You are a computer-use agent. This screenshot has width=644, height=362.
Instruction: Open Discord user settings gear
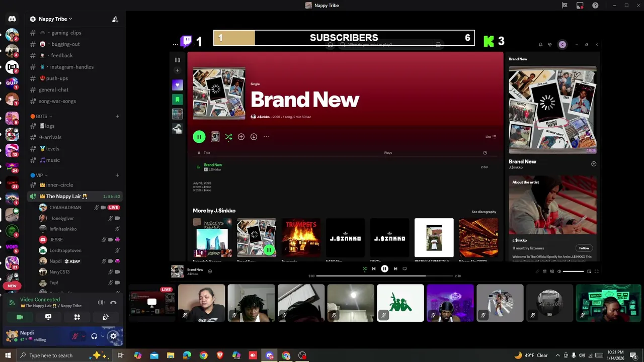[113, 336]
